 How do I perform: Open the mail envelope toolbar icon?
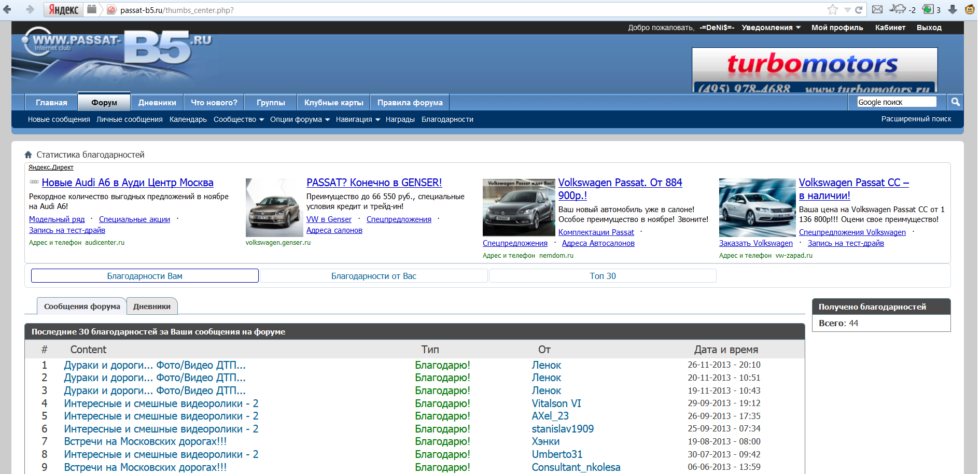click(877, 9)
